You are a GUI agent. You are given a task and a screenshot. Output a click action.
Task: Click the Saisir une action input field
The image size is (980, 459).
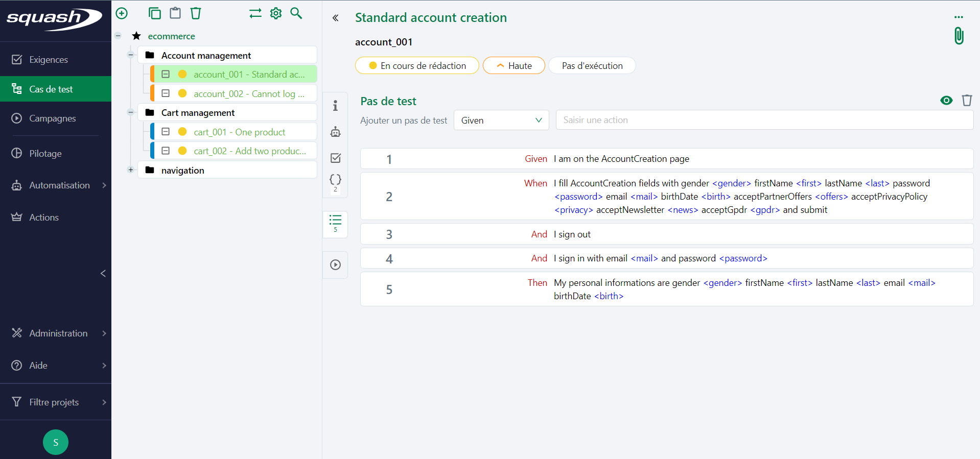(x=764, y=120)
